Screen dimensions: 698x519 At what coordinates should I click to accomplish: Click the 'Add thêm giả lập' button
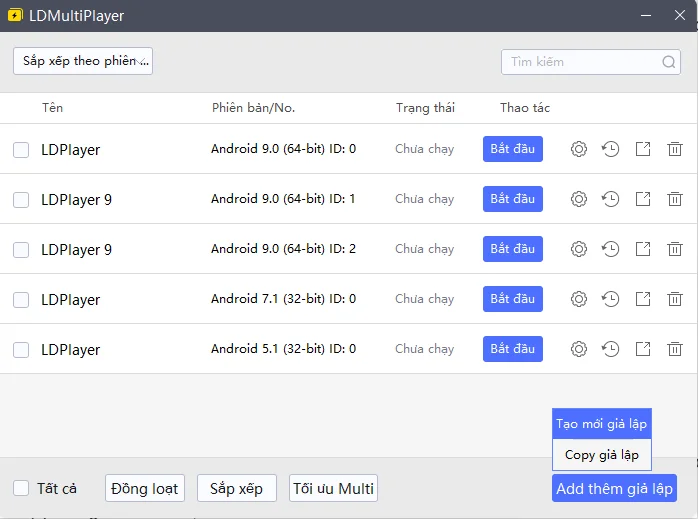[614, 488]
